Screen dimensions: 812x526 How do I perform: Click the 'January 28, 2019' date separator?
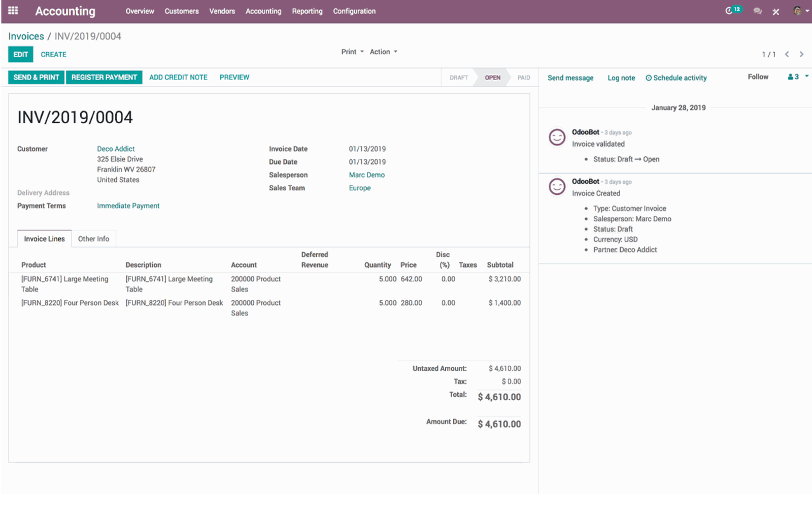(x=679, y=108)
